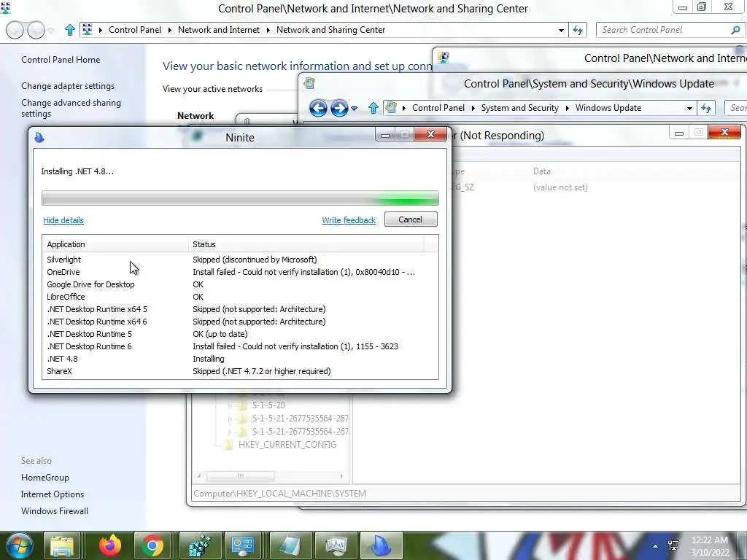Click the registry tree horizontal scrollbar thumb
The width and height of the screenshot is (747, 560).
pos(240,475)
